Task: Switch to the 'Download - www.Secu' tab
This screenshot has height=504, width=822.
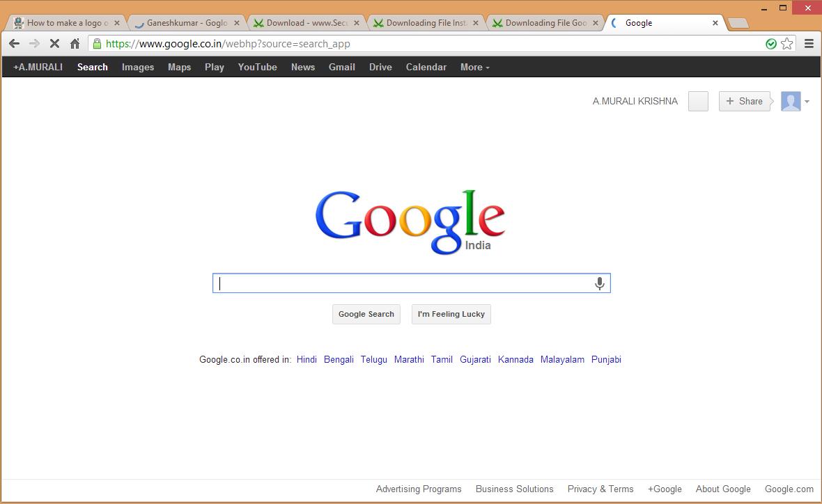Action: tap(306, 23)
